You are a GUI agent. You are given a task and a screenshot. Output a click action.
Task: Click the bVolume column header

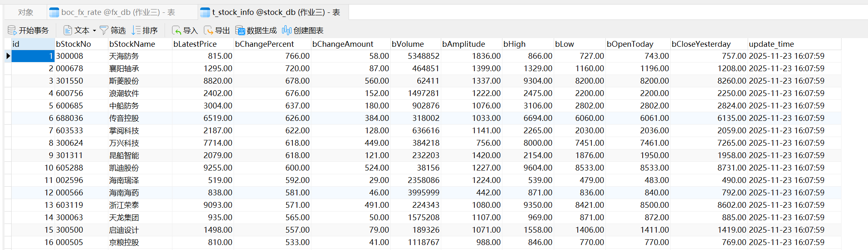416,44
